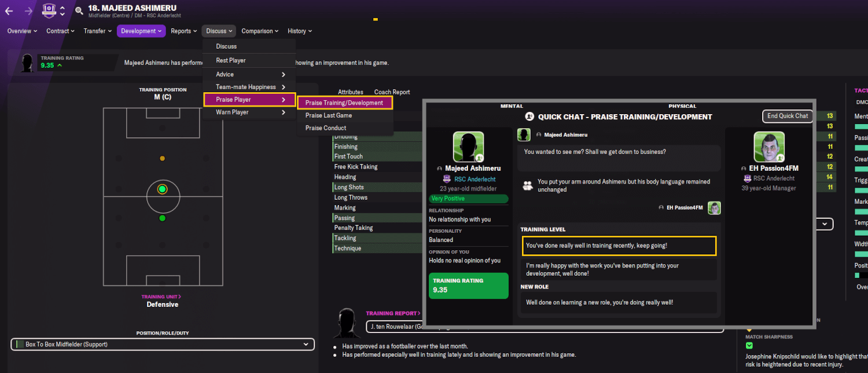Select Discuss in the dropdown menu
Screen dimensions: 868x373
click(x=249, y=46)
